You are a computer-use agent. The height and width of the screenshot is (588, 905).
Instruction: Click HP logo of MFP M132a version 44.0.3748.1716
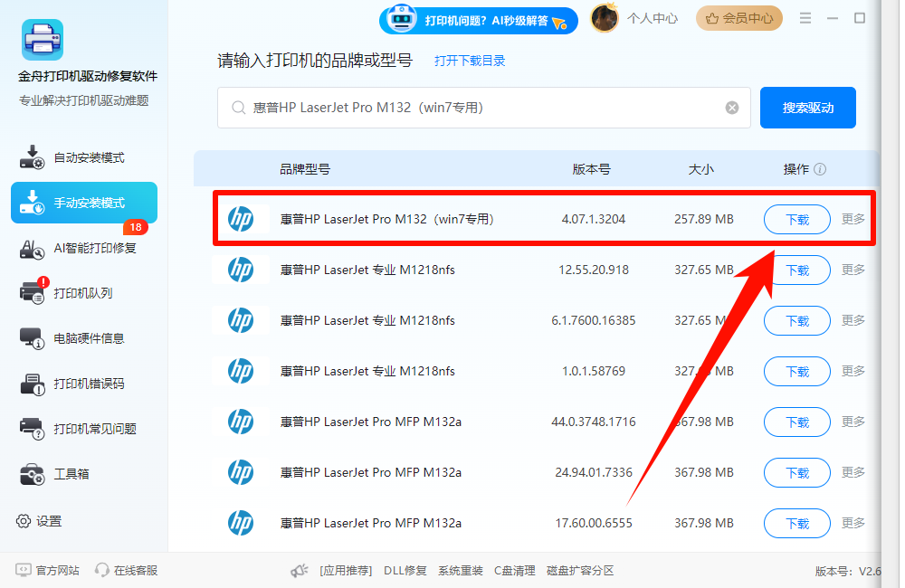coord(241,422)
